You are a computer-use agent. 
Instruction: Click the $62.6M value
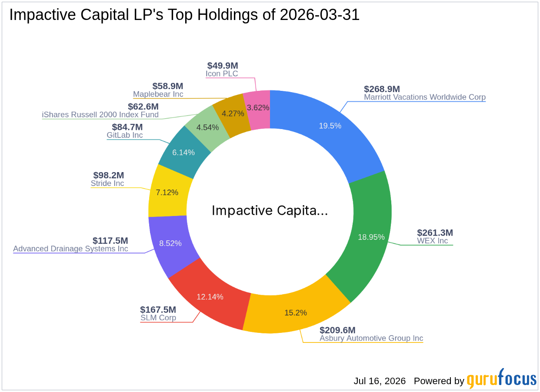click(143, 106)
